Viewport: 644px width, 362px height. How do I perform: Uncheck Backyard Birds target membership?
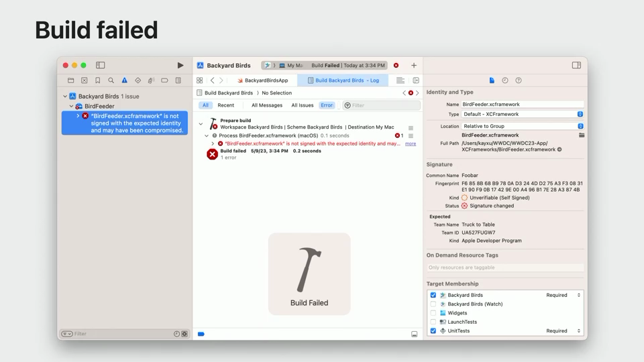pos(433,295)
